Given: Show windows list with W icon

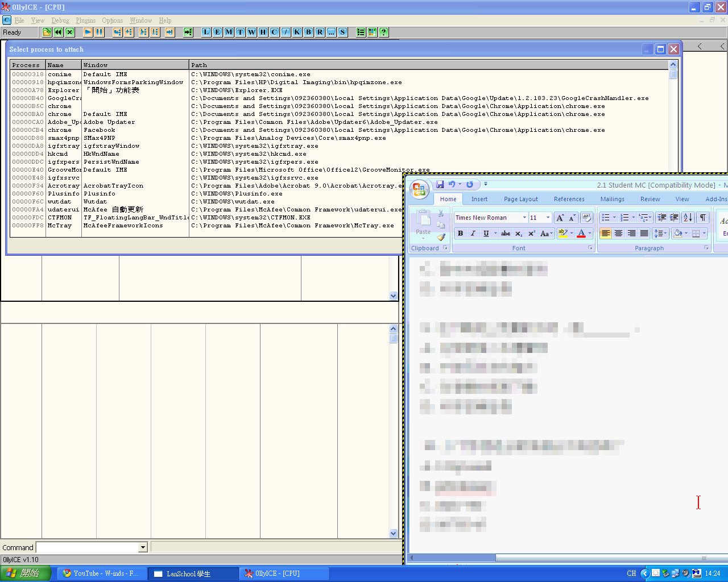Looking at the screenshot, I should (x=252, y=32).
